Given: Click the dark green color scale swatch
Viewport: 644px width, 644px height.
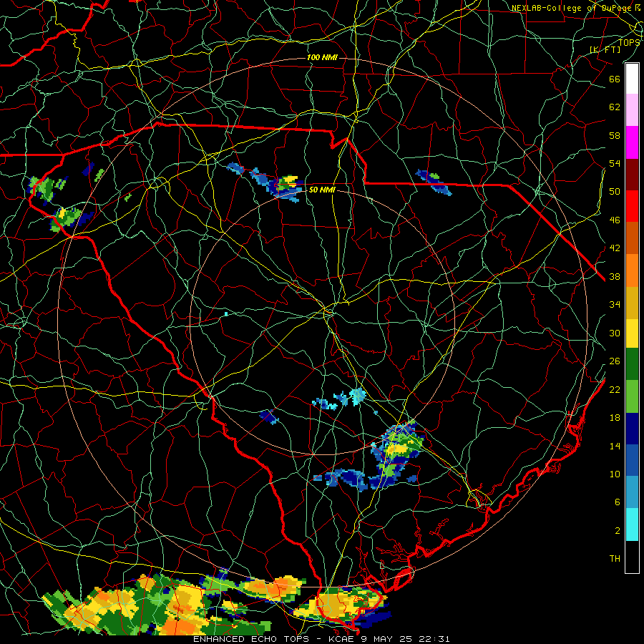Looking at the screenshot, I should point(632,364).
